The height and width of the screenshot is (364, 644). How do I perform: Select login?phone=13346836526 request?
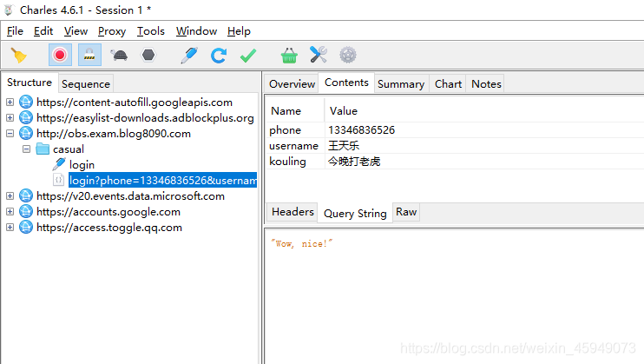[162, 180]
